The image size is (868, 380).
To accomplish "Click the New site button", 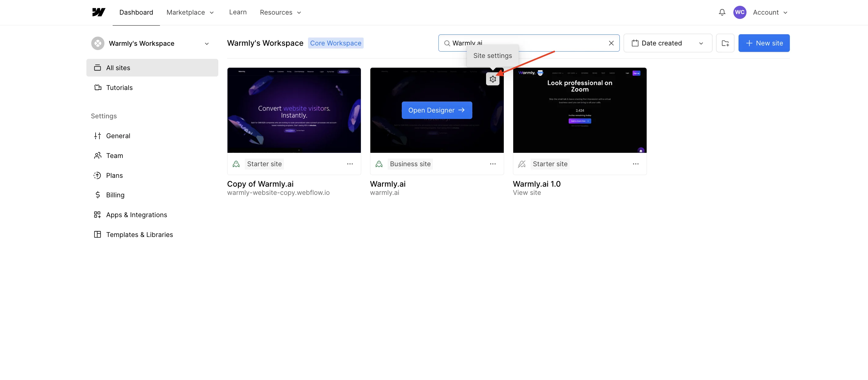I will [764, 43].
